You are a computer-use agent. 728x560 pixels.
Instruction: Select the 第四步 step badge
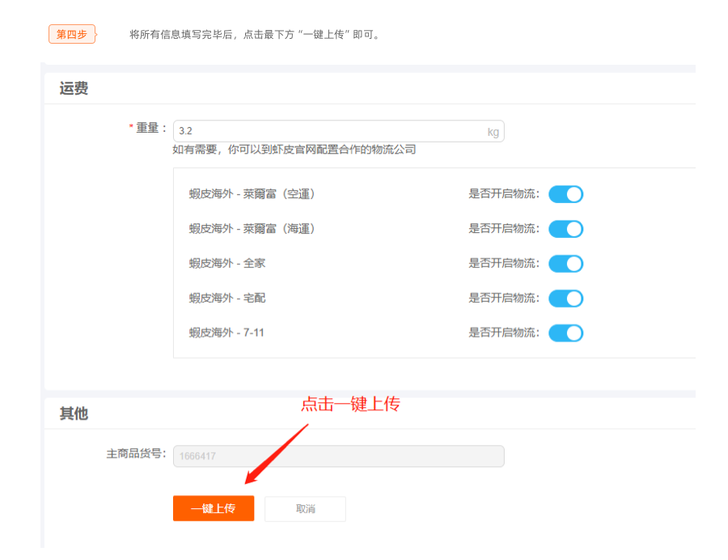72,34
